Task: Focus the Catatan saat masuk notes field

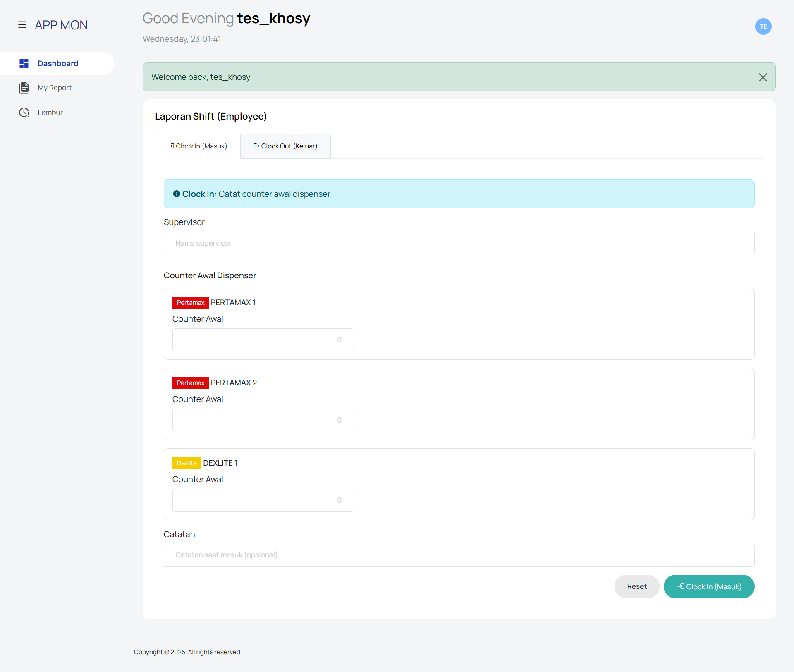Action: [x=459, y=555]
